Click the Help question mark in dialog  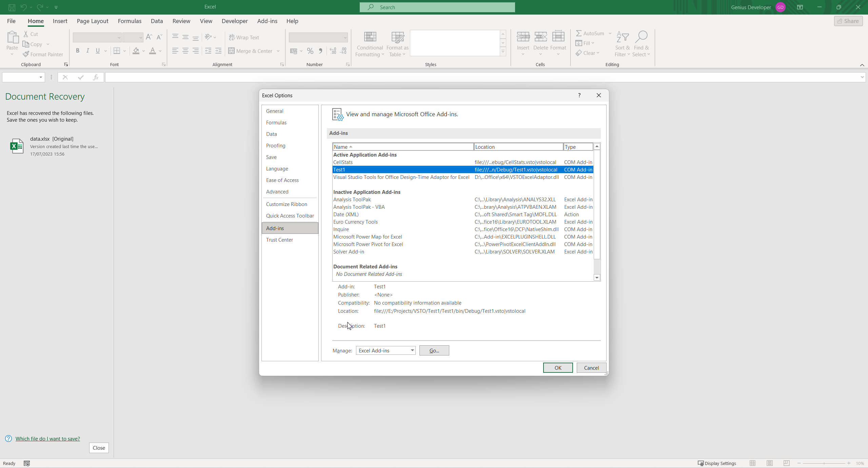[579, 95]
